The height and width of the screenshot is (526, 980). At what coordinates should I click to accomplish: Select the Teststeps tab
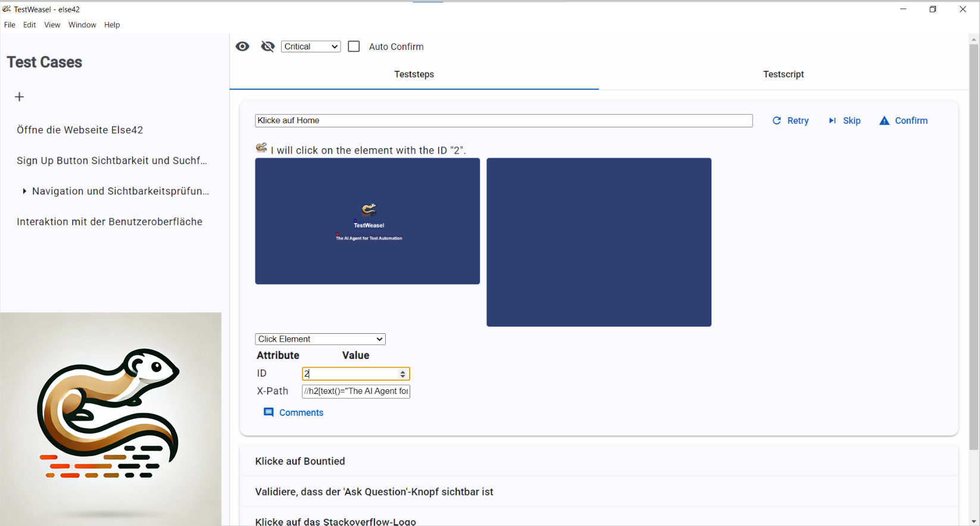pyautogui.click(x=414, y=74)
